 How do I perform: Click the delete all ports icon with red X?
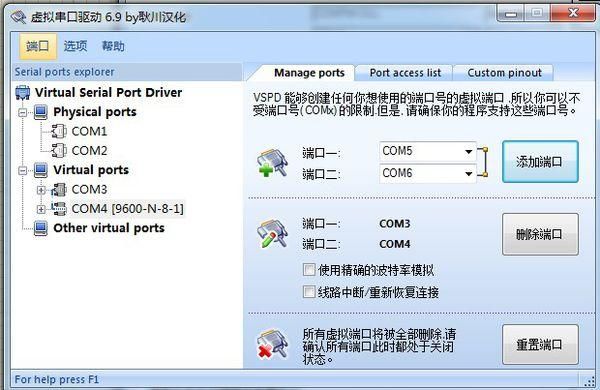pyautogui.click(x=272, y=344)
